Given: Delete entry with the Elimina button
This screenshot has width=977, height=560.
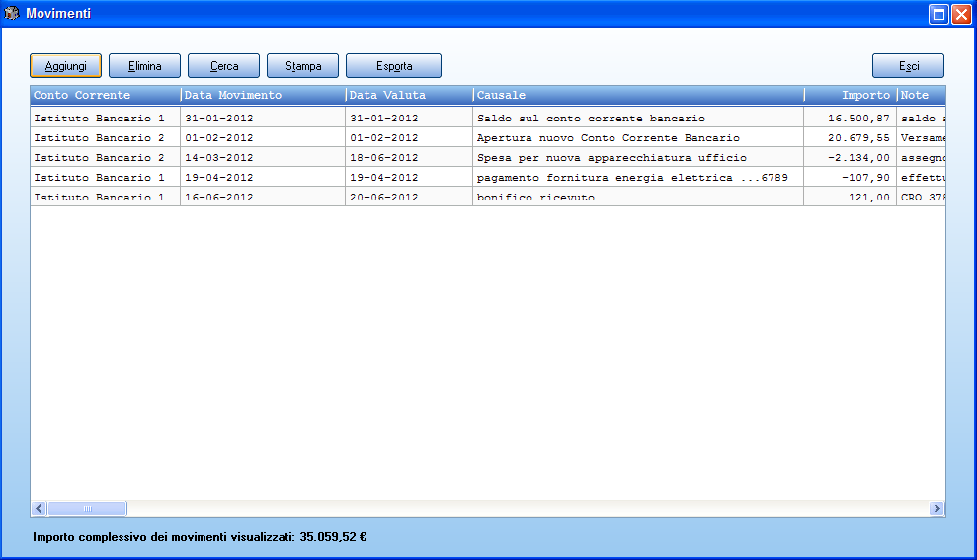Looking at the screenshot, I should (144, 65).
